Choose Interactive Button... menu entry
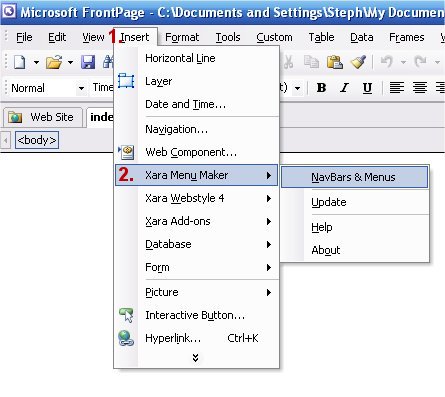This screenshot has height=397, width=445. coord(196,315)
